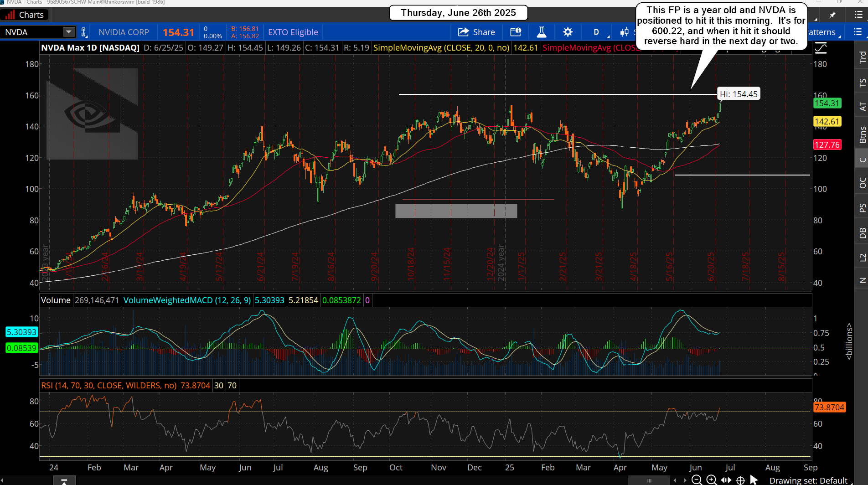
Task: Click the 0.08539 green histogram tag
Action: (x=21, y=348)
